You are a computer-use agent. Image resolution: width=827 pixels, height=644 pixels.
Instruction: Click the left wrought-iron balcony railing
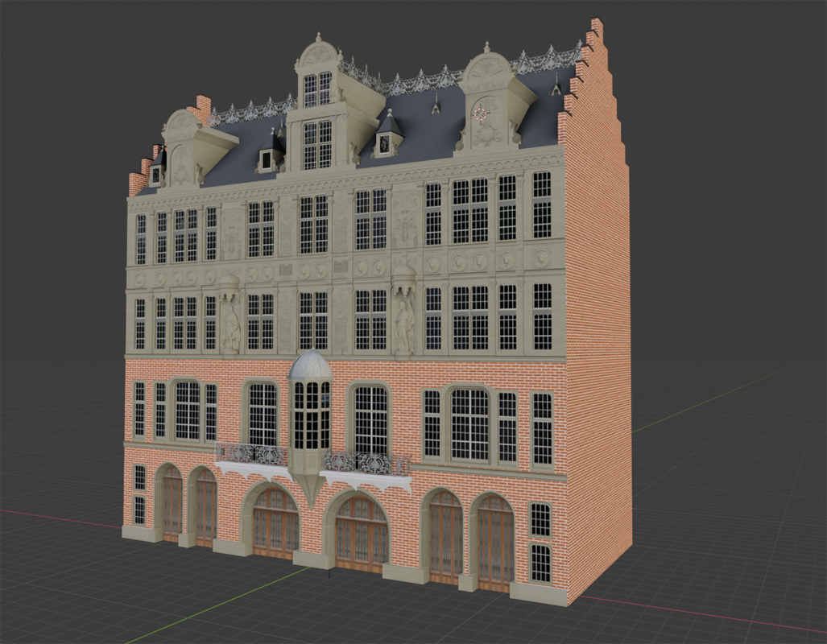[251, 455]
